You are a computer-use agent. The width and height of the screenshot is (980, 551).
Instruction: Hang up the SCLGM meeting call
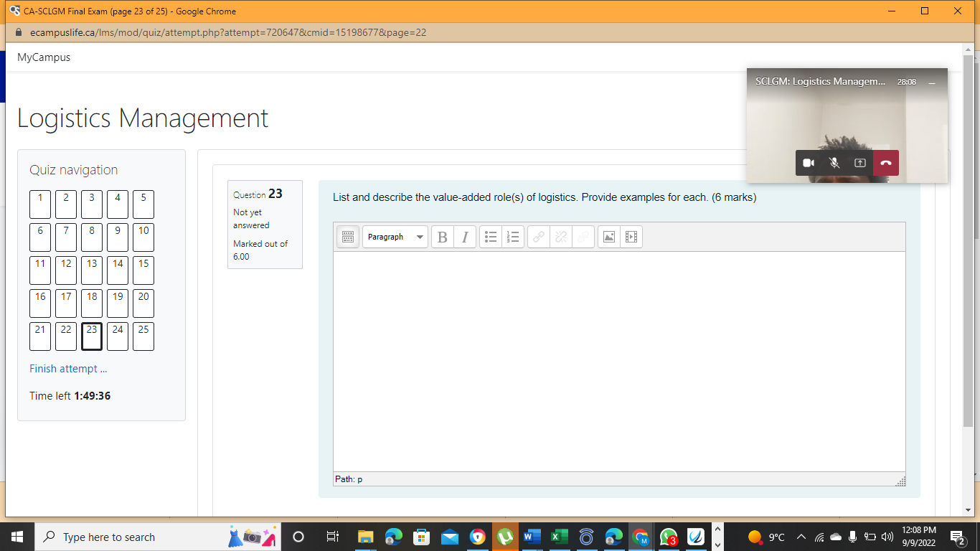point(886,163)
